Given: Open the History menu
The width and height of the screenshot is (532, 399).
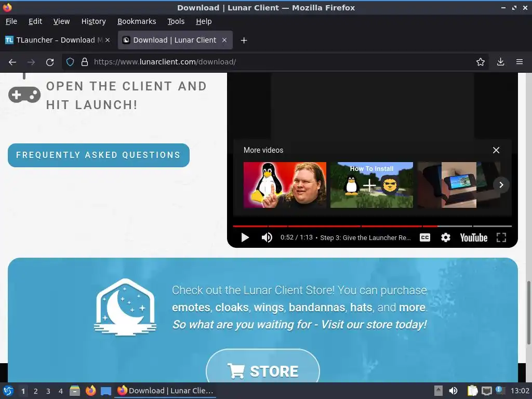Looking at the screenshot, I should click(x=94, y=21).
